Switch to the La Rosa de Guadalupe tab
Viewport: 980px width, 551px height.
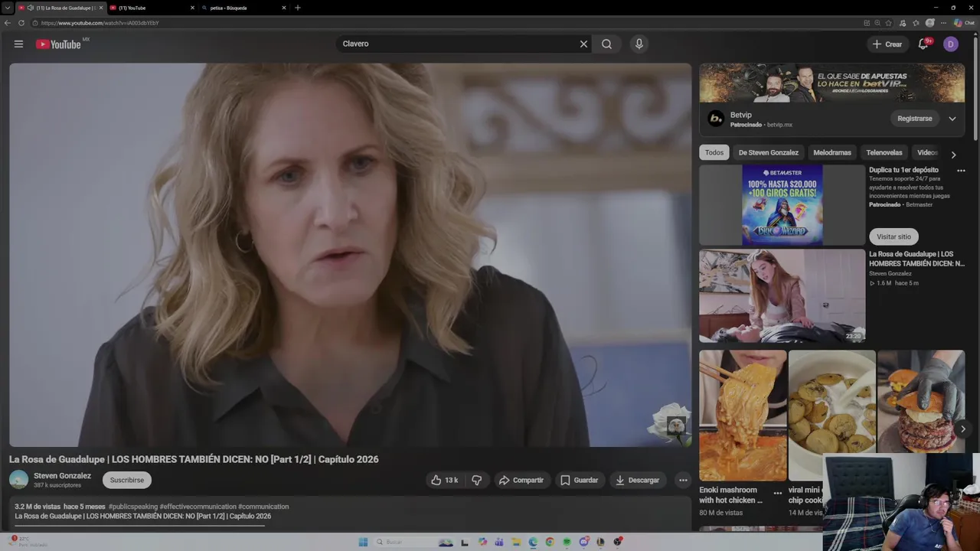60,8
